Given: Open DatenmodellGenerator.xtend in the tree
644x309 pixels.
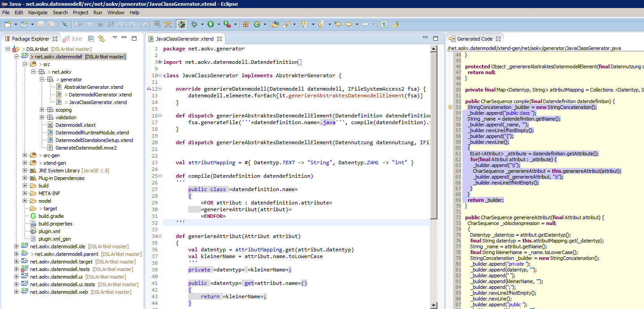Looking at the screenshot, I should (100, 95).
